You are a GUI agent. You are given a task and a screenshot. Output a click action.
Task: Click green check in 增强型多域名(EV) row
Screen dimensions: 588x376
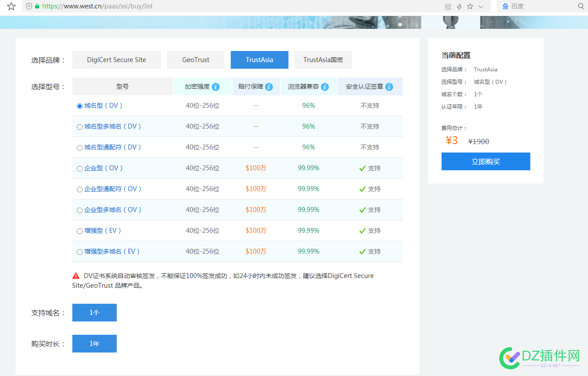pyautogui.click(x=363, y=251)
